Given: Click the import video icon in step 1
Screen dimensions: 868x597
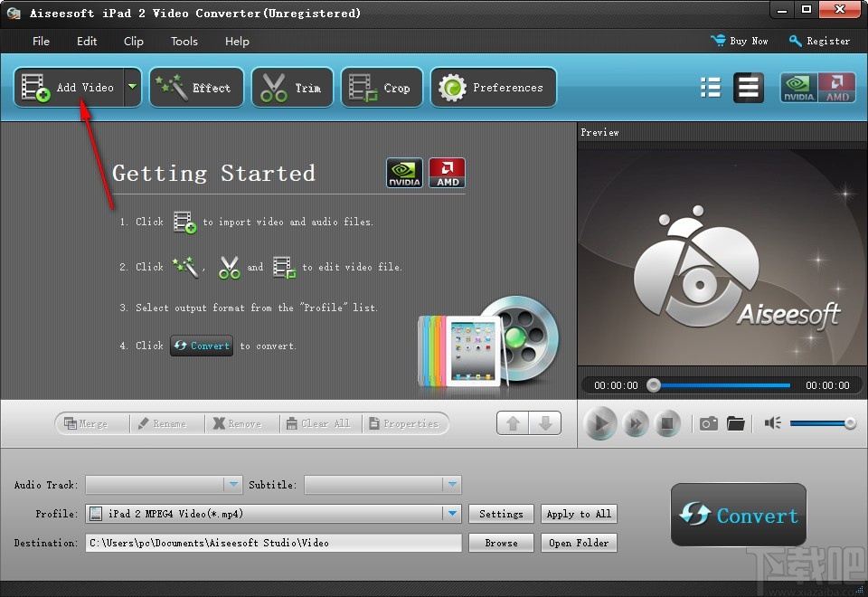Looking at the screenshot, I should (184, 223).
